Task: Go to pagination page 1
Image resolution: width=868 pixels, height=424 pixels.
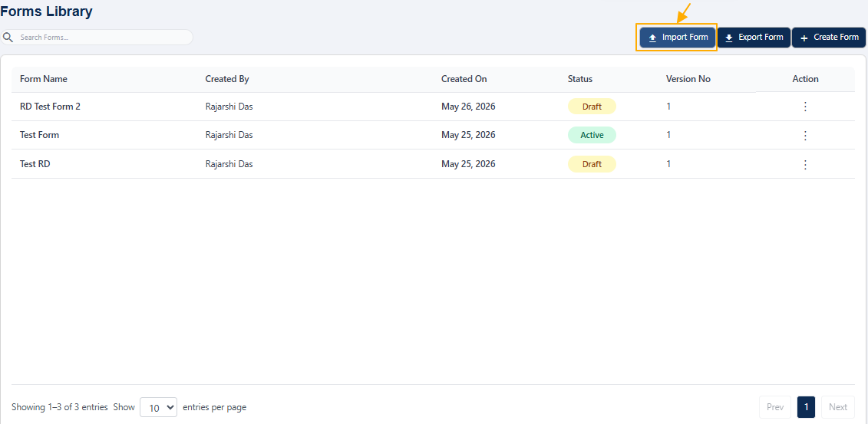Action: (806, 407)
